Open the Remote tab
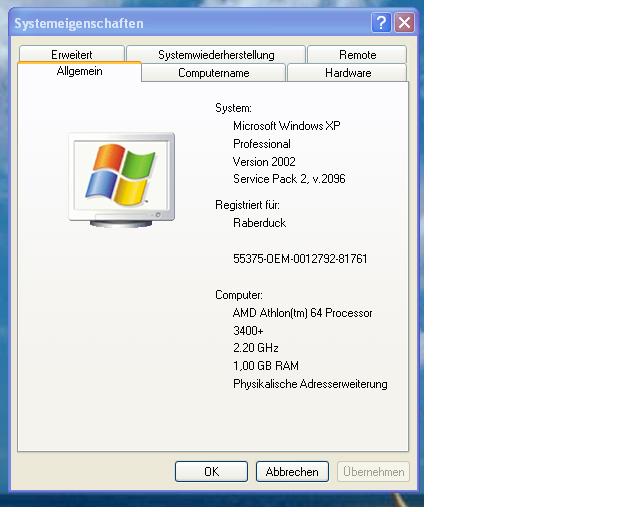640x512 pixels. click(357, 54)
